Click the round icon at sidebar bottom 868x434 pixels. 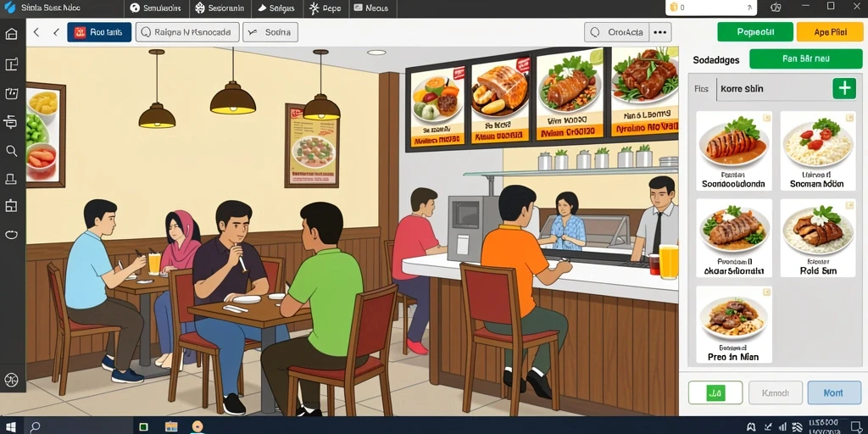pyautogui.click(x=11, y=380)
